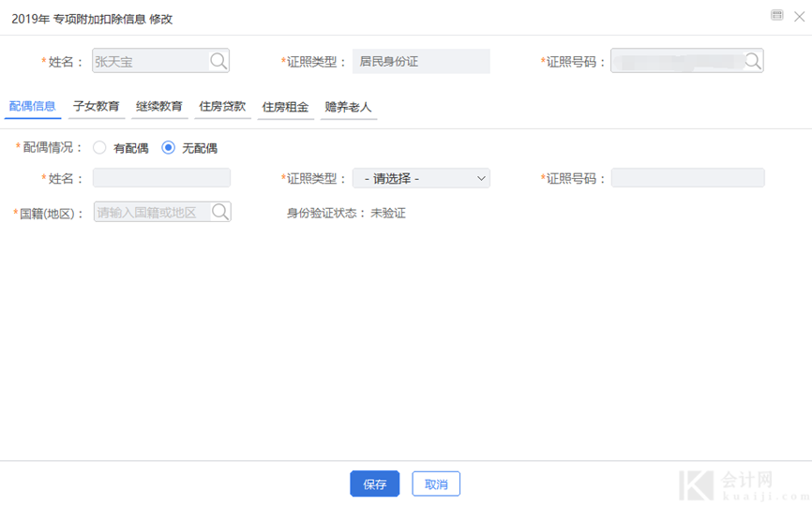
Task: Click the 取消 button
Action: (436, 484)
